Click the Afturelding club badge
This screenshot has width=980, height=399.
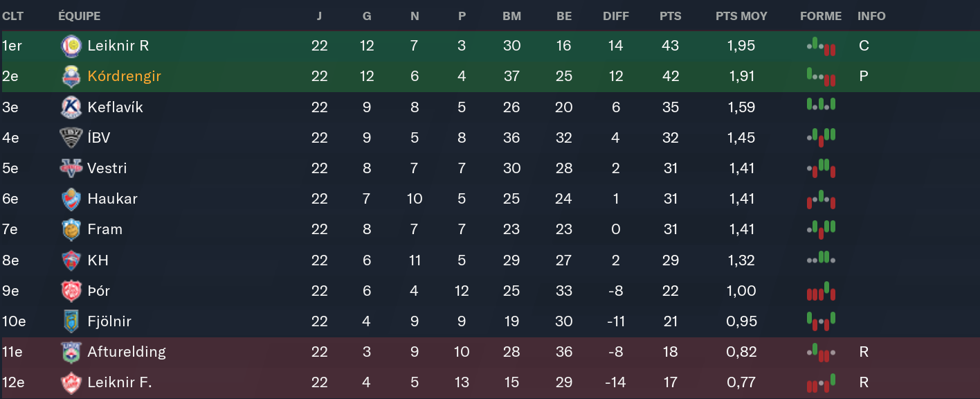pyautogui.click(x=71, y=352)
